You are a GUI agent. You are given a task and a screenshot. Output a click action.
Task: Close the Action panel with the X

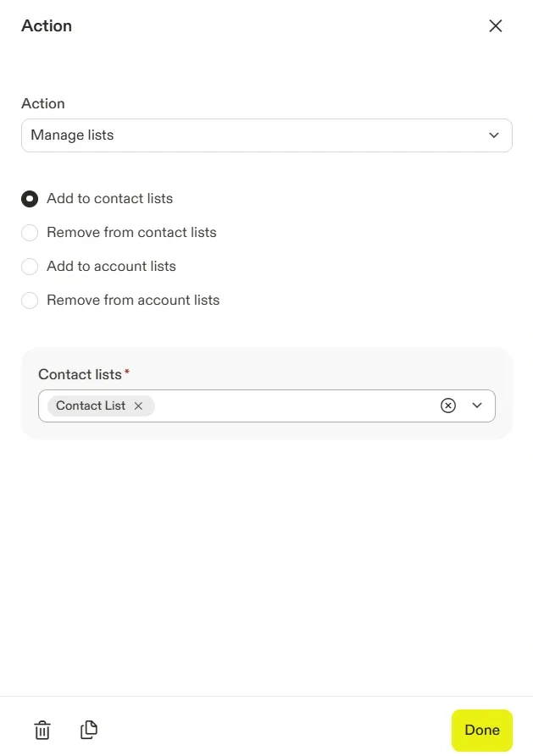(x=496, y=26)
